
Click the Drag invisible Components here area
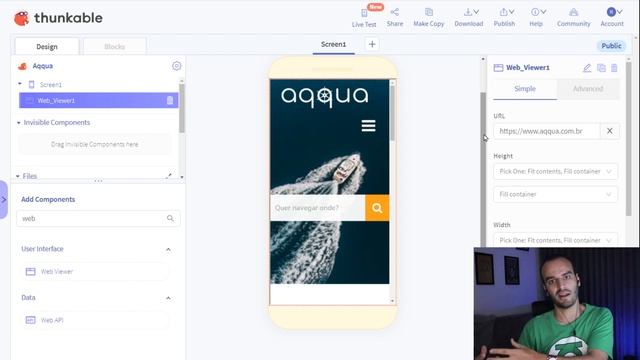coord(95,144)
